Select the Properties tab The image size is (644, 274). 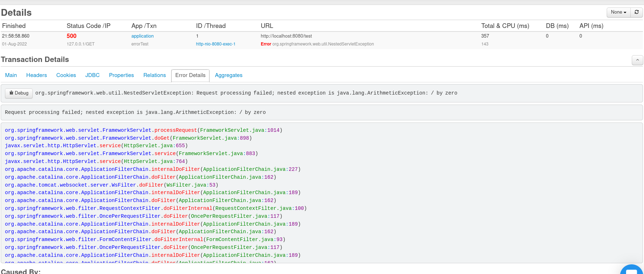pos(122,75)
